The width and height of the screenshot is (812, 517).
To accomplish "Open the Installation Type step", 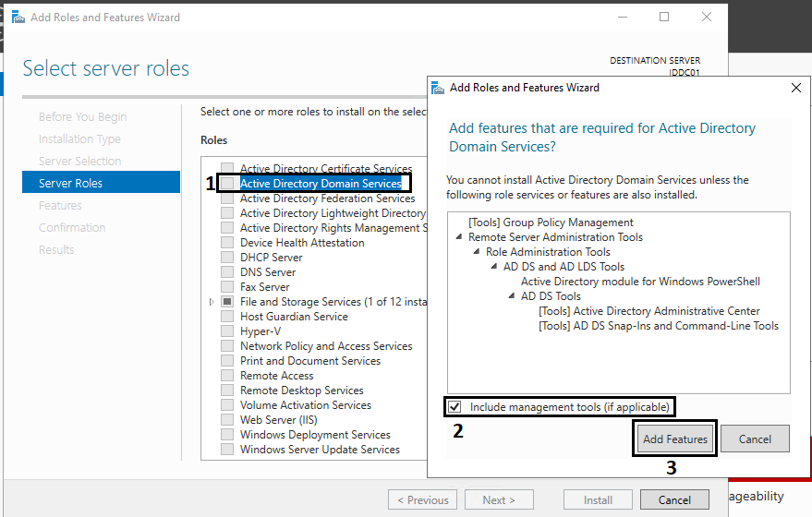I will click(79, 139).
